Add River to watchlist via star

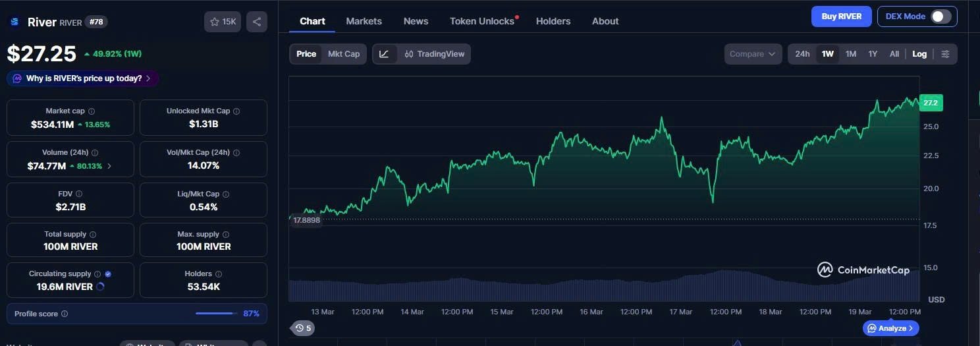[x=223, y=22]
